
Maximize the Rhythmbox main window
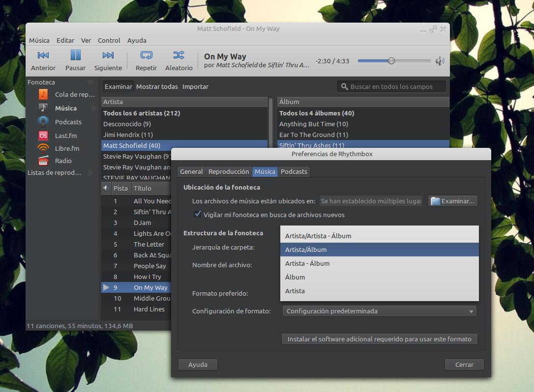click(x=433, y=29)
